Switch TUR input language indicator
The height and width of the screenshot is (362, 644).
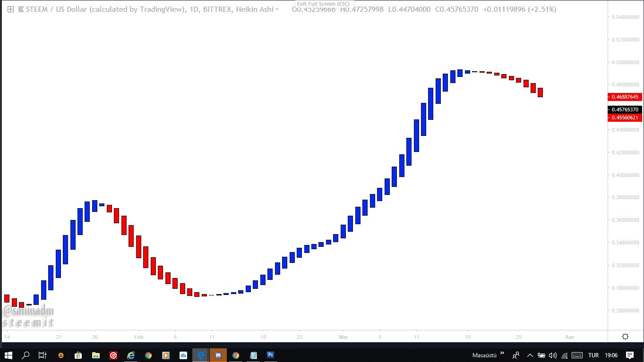(x=593, y=355)
